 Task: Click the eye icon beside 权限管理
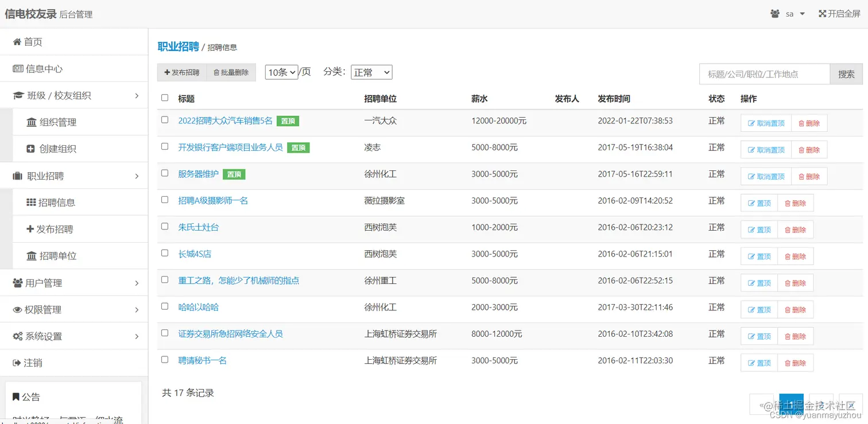point(17,310)
